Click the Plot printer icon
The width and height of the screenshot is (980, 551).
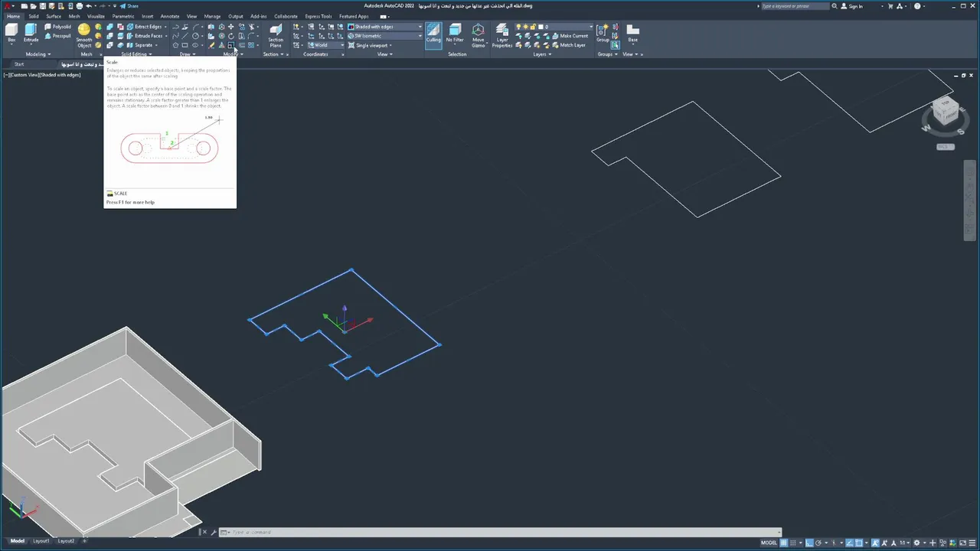coord(80,6)
